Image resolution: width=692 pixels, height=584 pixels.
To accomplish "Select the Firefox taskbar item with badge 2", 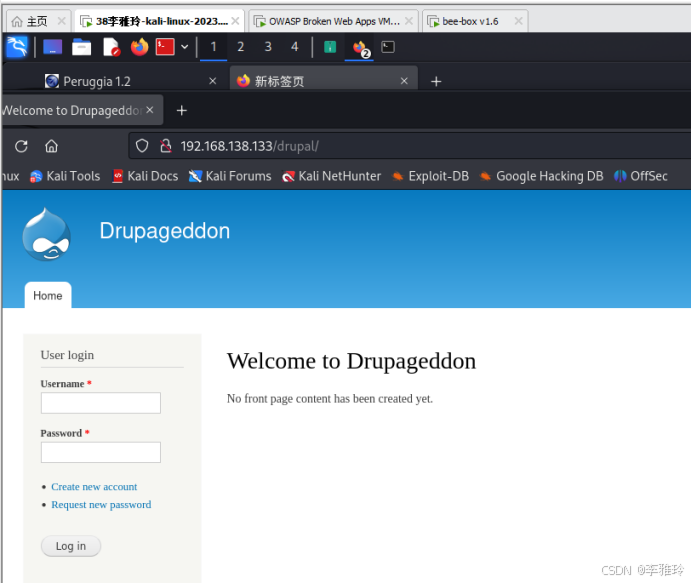I will (x=360, y=48).
